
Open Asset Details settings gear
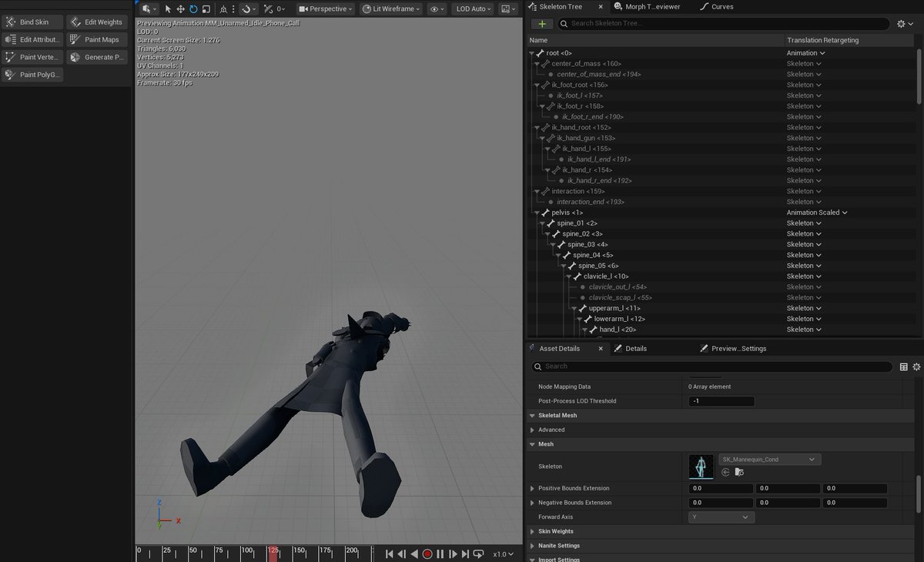pos(916,366)
